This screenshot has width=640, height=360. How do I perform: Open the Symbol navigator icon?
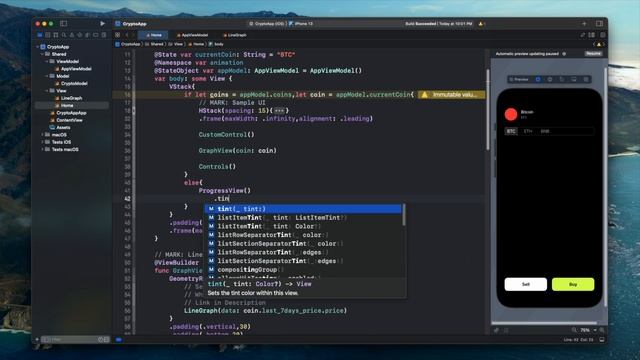coord(56,35)
